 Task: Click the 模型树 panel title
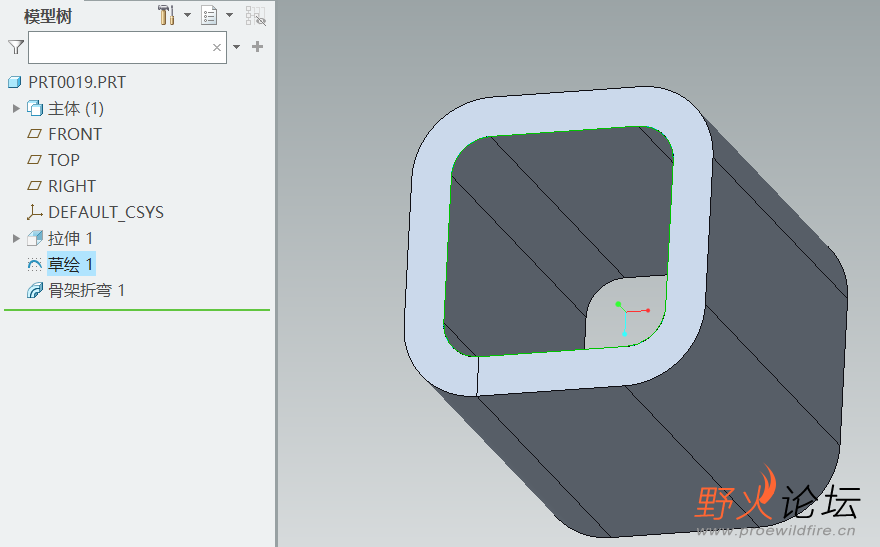[48, 16]
